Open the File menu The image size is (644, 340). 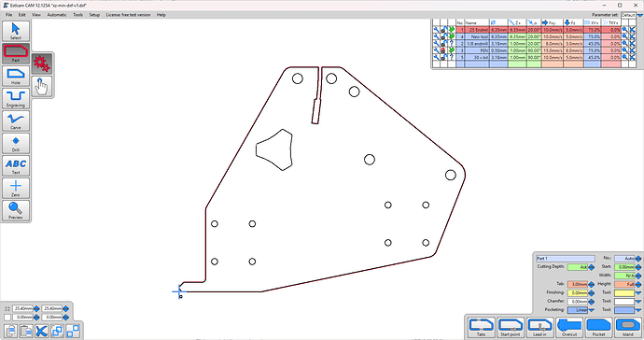pyautogui.click(x=8, y=15)
